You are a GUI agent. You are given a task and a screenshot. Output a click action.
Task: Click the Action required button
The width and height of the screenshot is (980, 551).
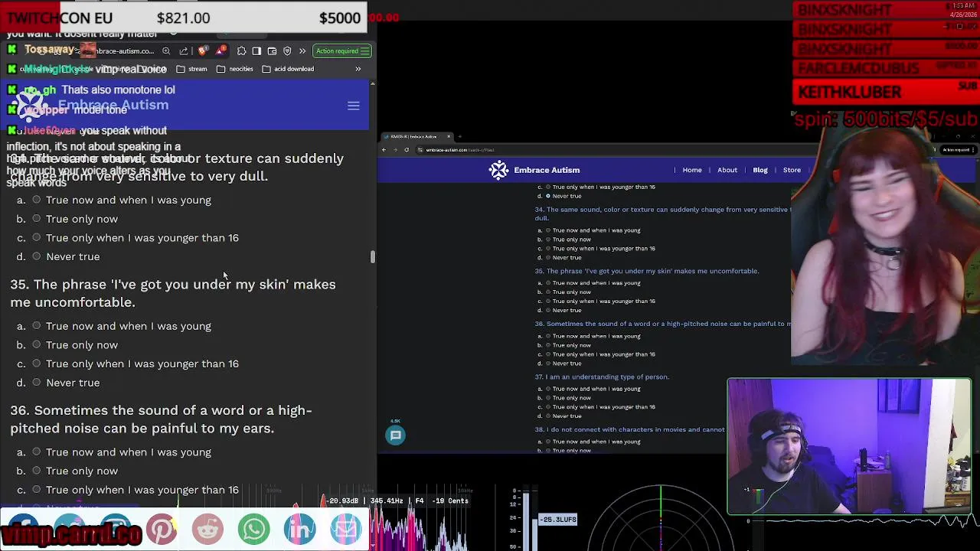coord(342,51)
